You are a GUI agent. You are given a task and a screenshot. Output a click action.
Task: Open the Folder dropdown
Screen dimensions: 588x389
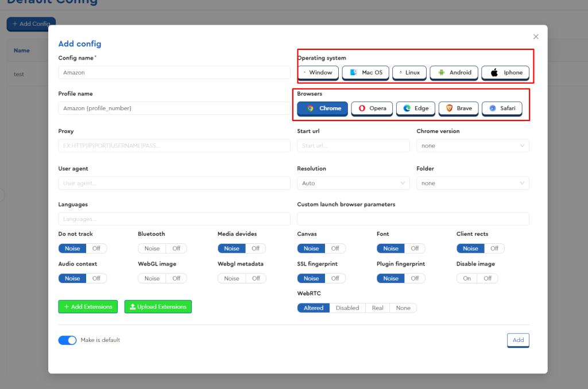point(473,183)
